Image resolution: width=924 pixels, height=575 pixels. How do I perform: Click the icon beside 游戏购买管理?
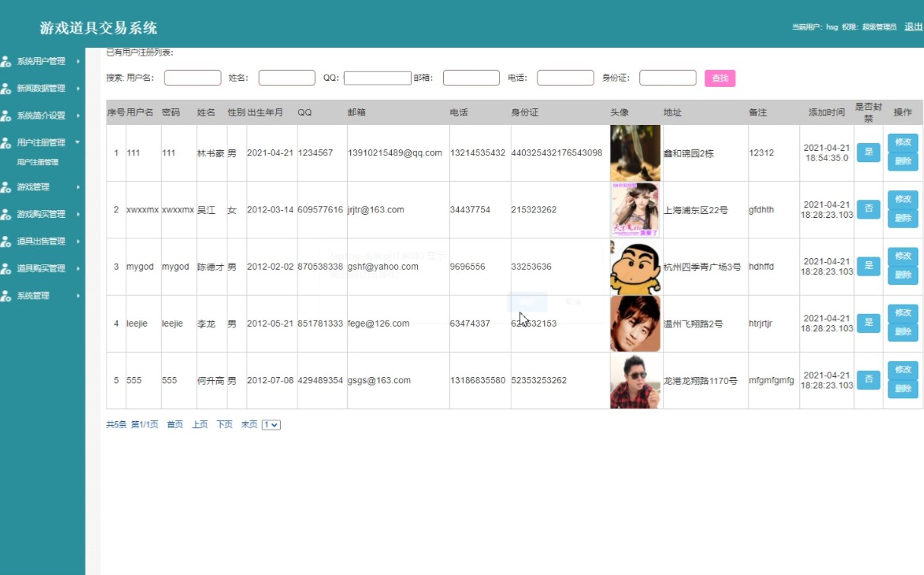click(6, 214)
